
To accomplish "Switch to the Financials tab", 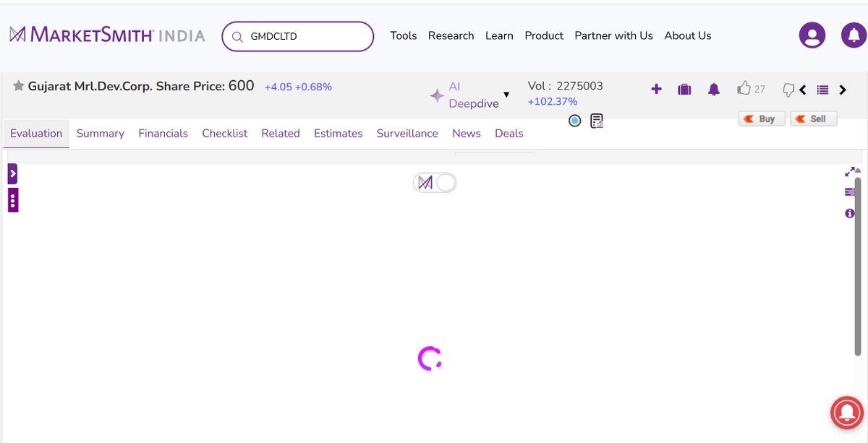I will [163, 133].
